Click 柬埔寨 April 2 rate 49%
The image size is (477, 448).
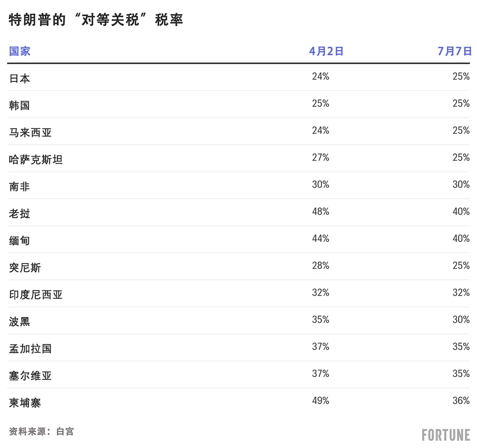point(321,401)
